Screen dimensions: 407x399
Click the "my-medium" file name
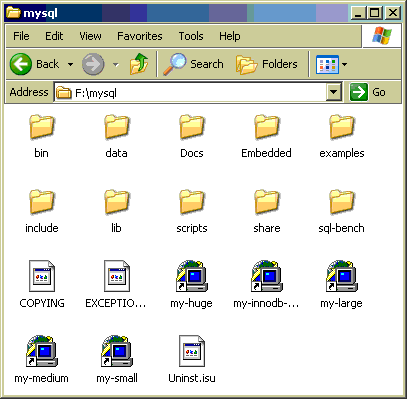coord(41,378)
